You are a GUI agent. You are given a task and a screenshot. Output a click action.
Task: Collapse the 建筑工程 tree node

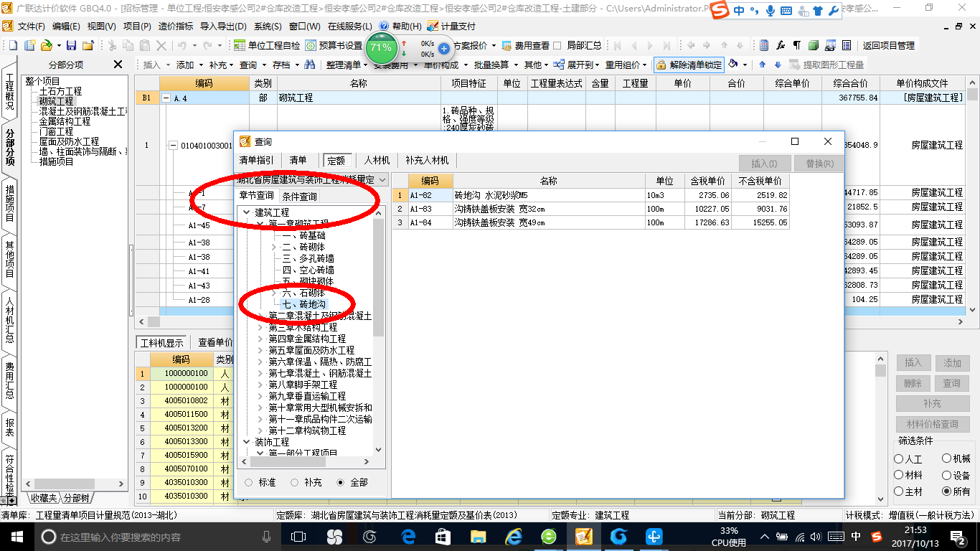tap(248, 212)
